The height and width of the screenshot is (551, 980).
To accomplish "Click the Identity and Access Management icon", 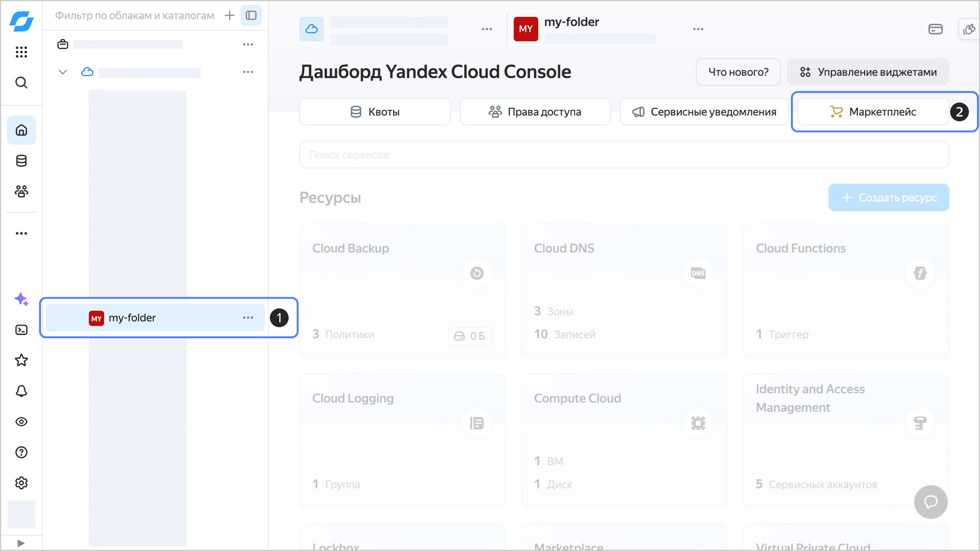I will (x=920, y=423).
